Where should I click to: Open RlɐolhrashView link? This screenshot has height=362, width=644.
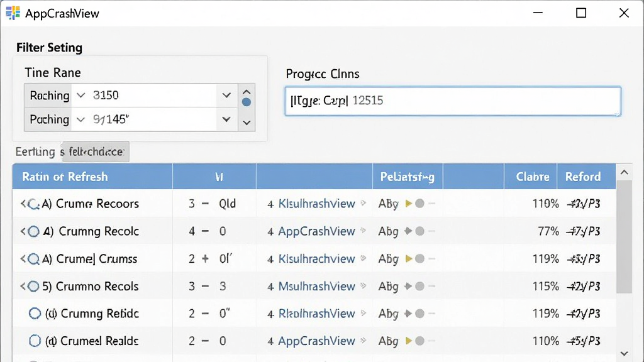pyautogui.click(x=317, y=314)
